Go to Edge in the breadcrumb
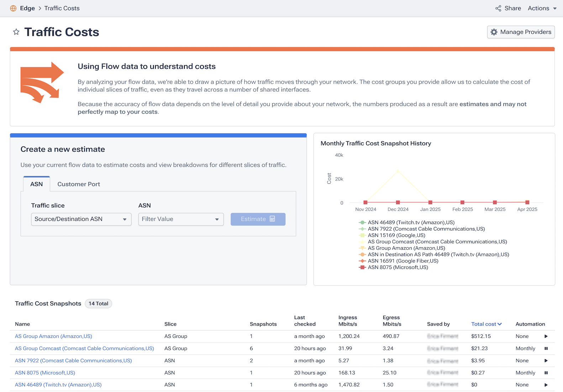Viewport: 563px width, 392px height. click(27, 8)
